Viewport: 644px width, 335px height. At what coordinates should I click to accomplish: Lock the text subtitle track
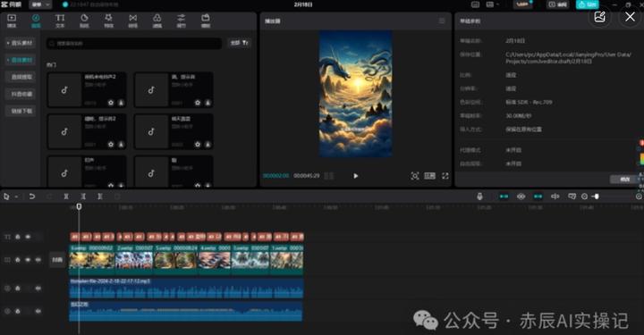18,237
